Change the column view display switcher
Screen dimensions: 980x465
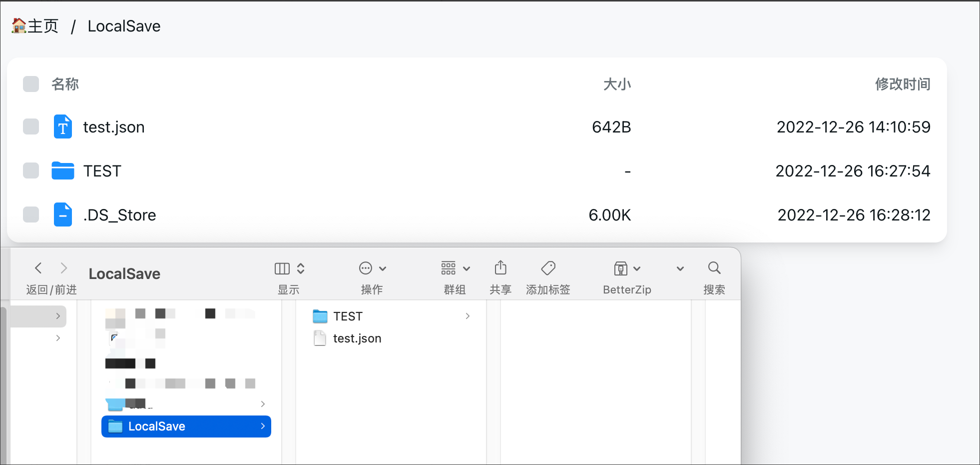pos(289,268)
